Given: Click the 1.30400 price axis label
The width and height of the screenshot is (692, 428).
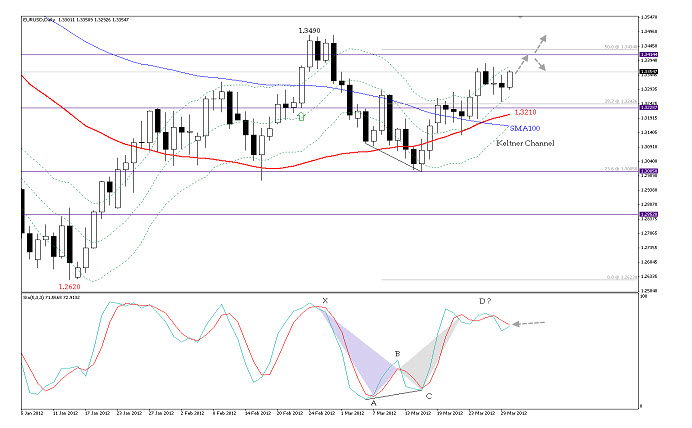Looking at the screenshot, I should click(x=648, y=161).
